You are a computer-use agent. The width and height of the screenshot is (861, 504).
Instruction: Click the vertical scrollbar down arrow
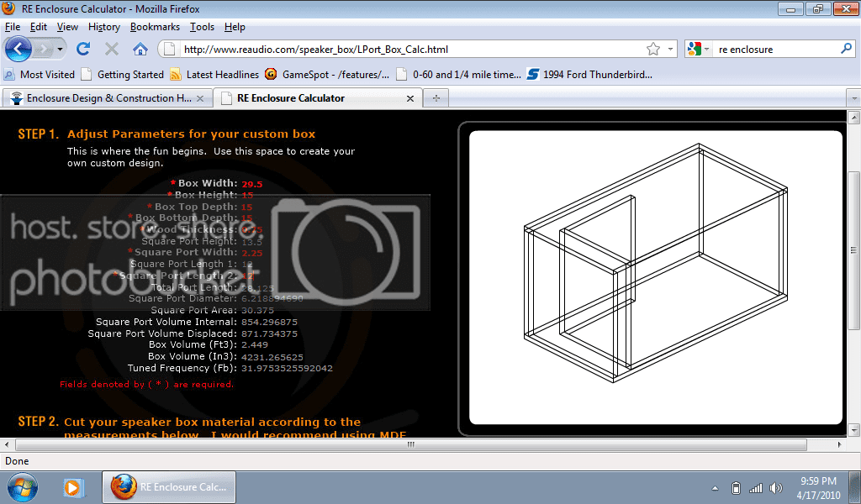pos(854,430)
